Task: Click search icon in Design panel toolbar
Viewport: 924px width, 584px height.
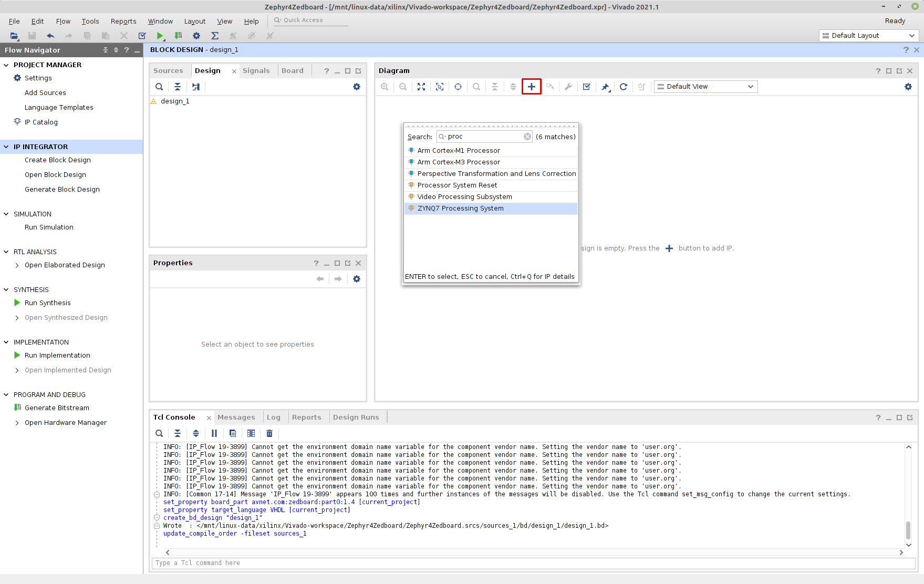Action: (159, 87)
